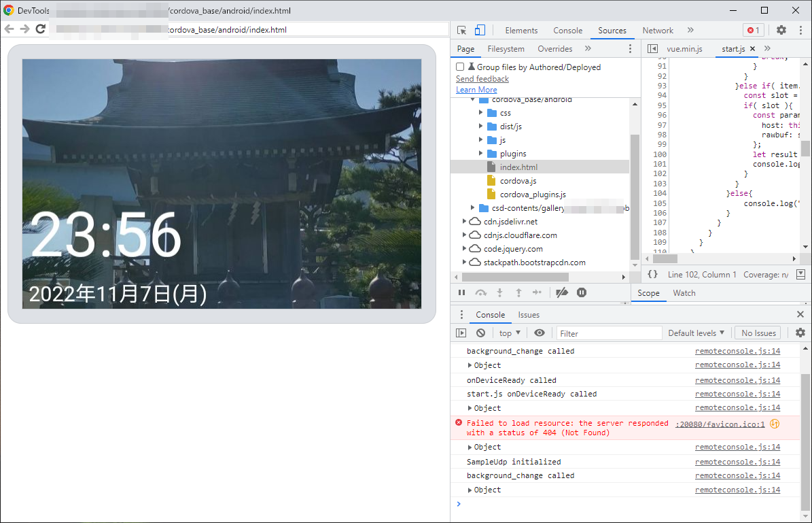
Task: Click the Step debugger arrow icon
Action: pyautogui.click(x=537, y=293)
